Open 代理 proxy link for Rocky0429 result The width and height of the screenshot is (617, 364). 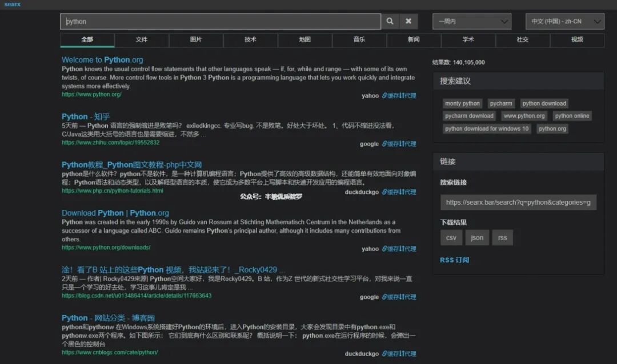coord(408,297)
